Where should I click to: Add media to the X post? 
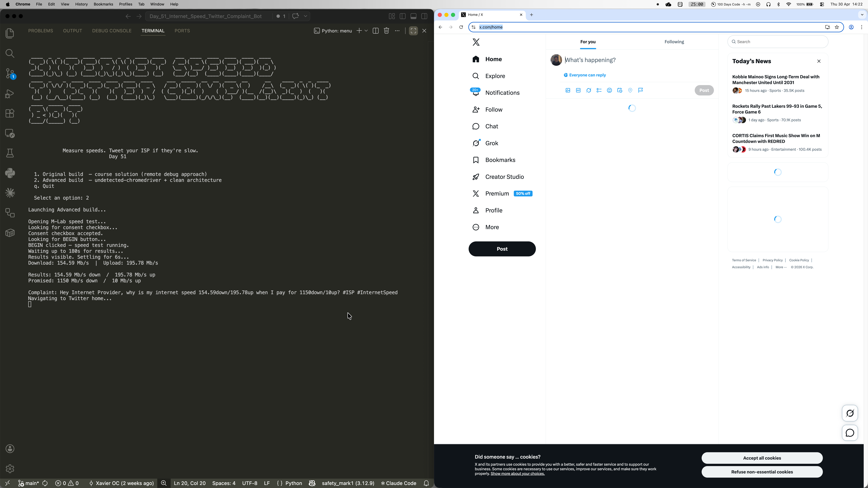(568, 90)
